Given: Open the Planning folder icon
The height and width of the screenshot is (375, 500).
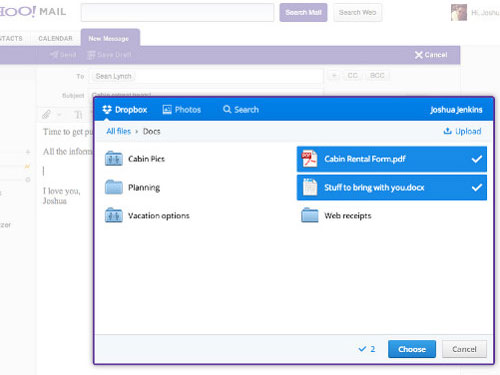Looking at the screenshot, I should coord(114,187).
